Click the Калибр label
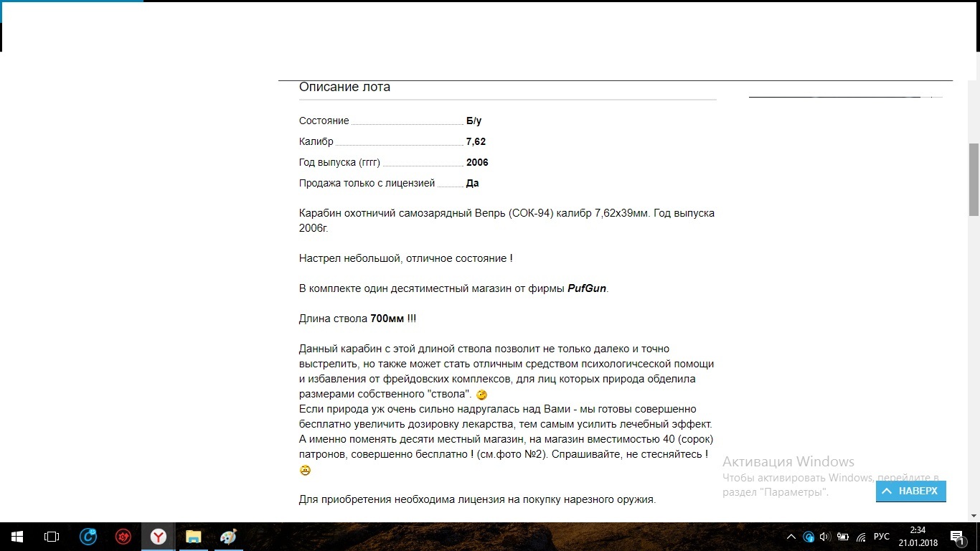Viewport: 980px width, 551px height. point(316,142)
